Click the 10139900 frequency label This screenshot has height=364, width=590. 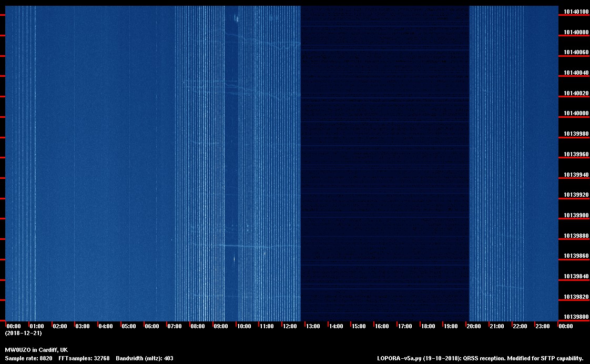coord(576,215)
